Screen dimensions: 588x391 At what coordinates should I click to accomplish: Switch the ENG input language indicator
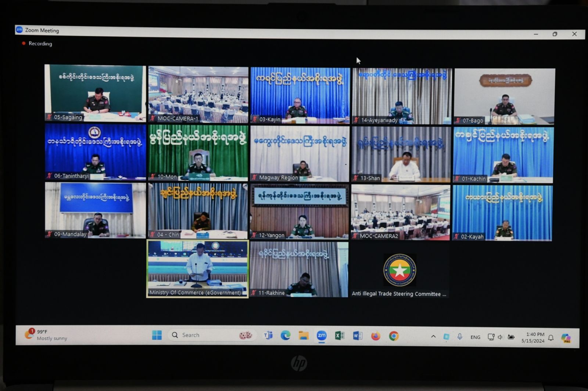coord(476,337)
